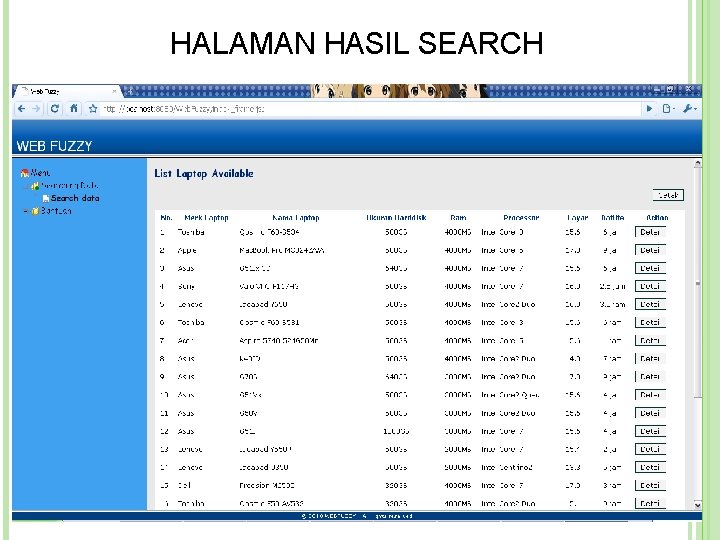720x540 pixels.
Task: Click the Apple brand cell in row 2
Action: click(x=187, y=250)
